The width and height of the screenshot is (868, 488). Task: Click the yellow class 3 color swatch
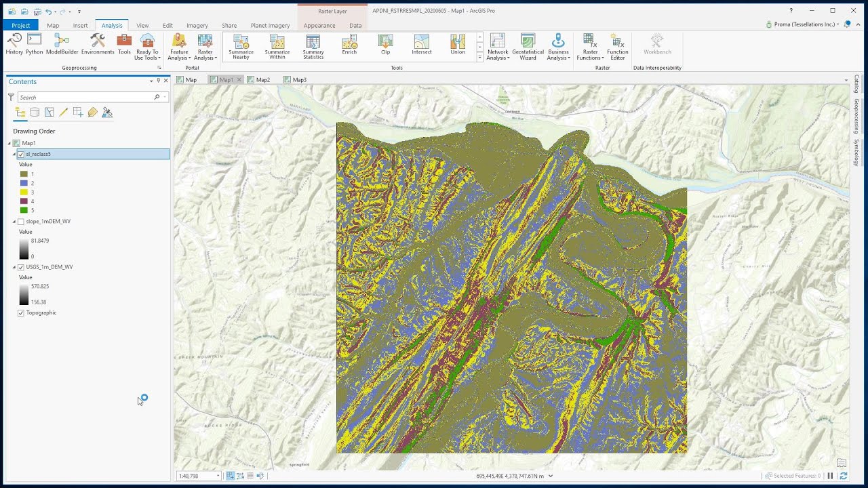[x=24, y=192]
